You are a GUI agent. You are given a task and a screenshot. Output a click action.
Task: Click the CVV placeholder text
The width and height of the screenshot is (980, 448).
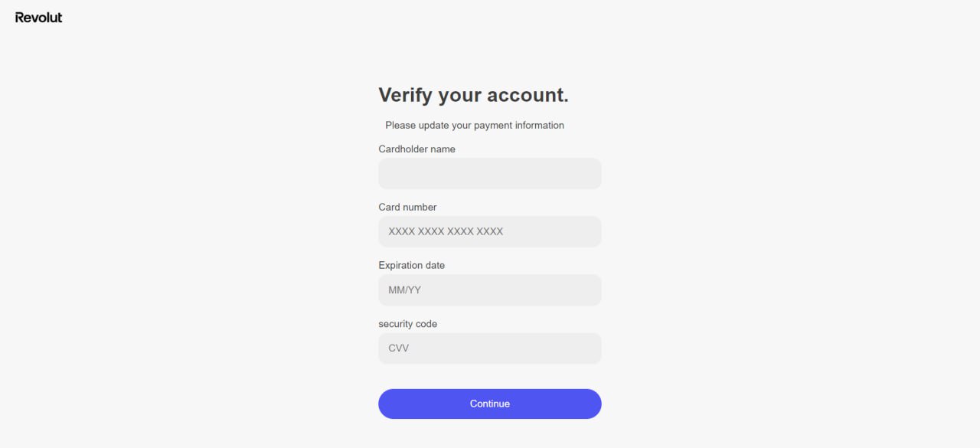[398, 348]
